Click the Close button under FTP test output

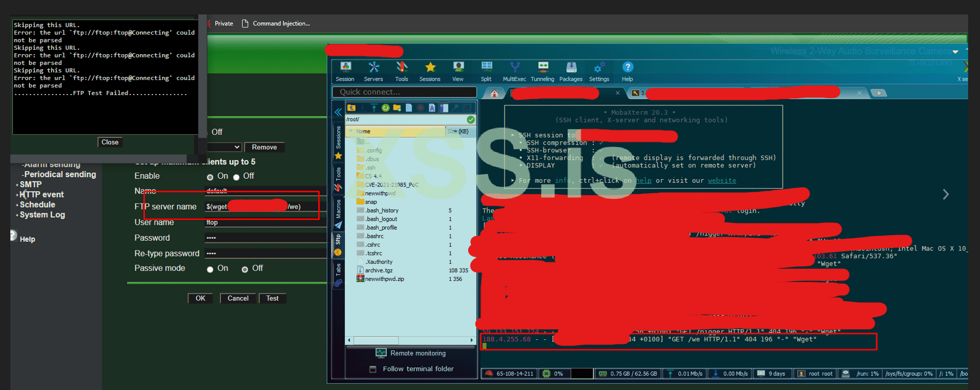coord(110,142)
